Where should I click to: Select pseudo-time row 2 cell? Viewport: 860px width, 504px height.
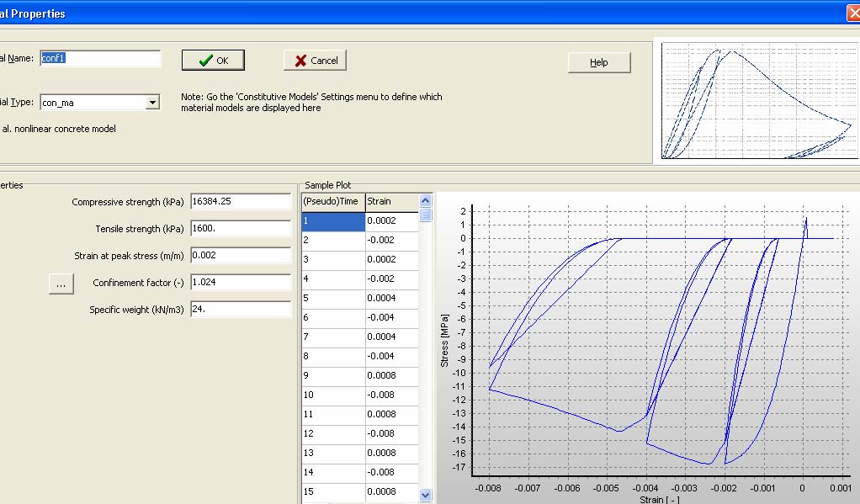(x=333, y=240)
